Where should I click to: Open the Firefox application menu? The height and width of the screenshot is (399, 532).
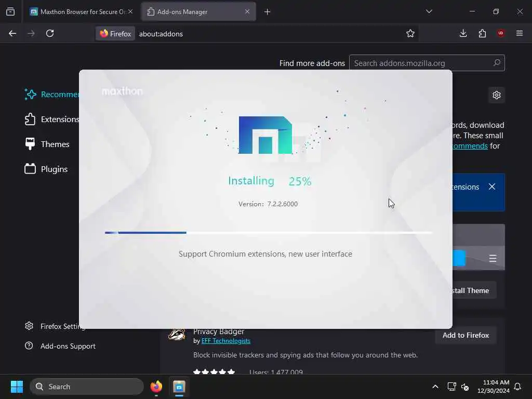(x=520, y=33)
